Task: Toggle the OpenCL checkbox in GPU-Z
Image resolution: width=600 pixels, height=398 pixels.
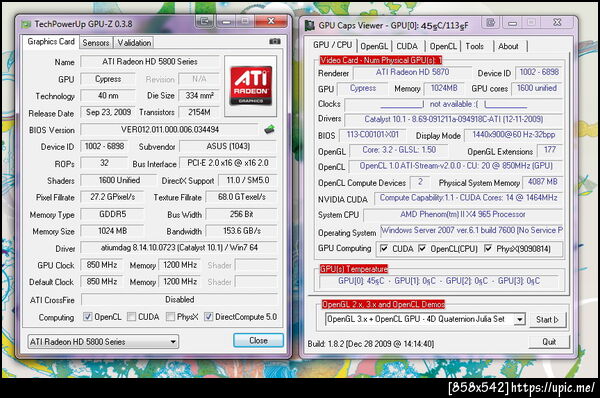Action: point(88,316)
